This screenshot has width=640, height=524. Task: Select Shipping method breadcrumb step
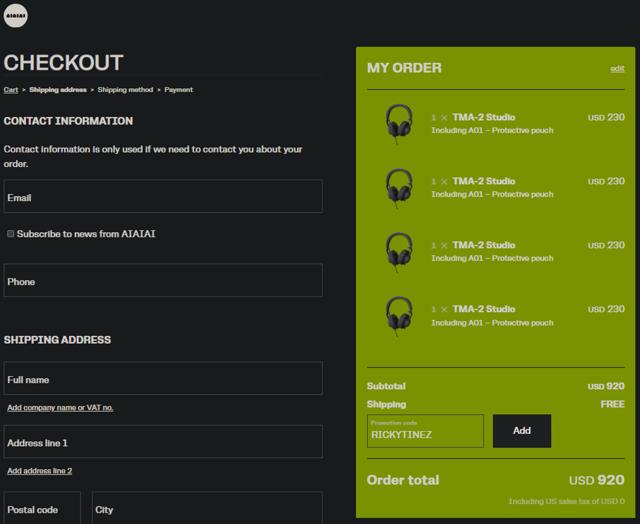(x=125, y=90)
